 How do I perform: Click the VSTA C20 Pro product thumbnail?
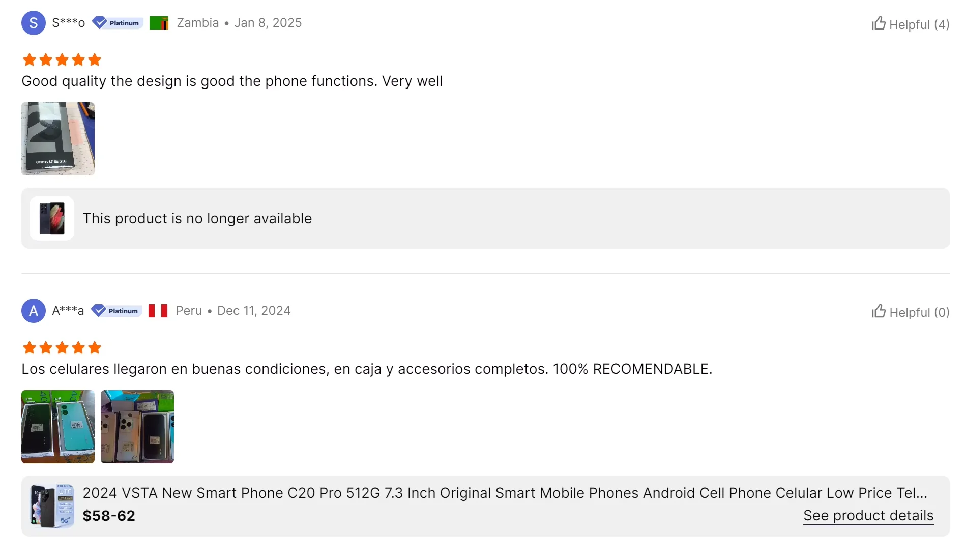coord(52,506)
